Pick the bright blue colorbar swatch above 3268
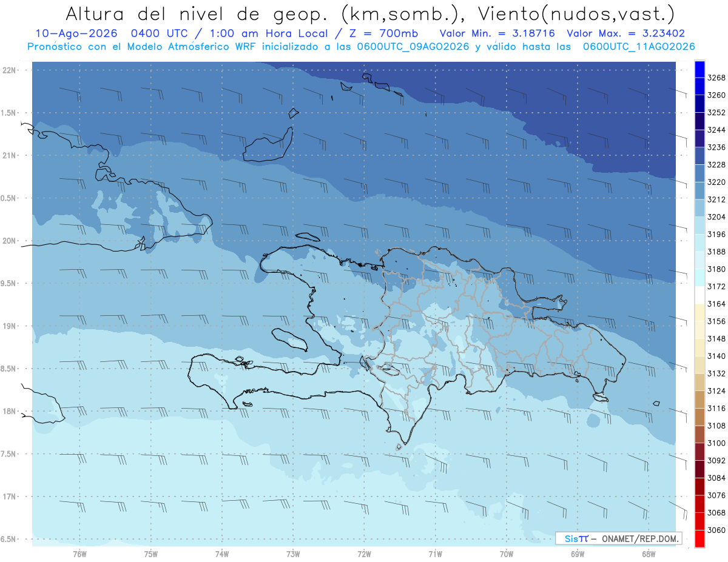The width and height of the screenshot is (728, 562). point(699,70)
